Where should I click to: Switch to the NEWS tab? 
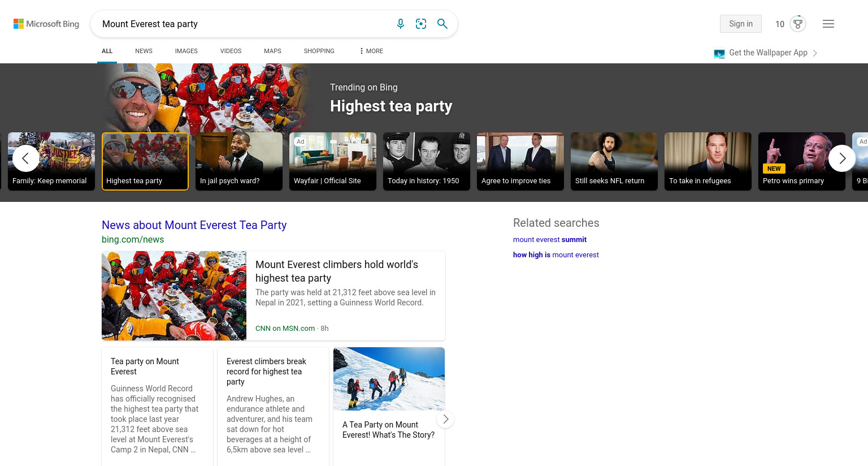coord(144,51)
